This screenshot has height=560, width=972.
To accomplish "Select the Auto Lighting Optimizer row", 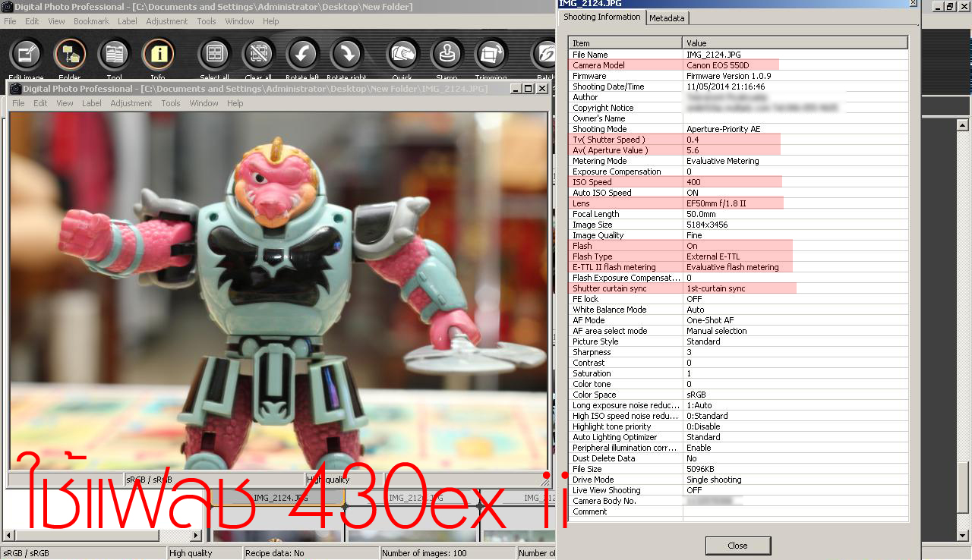I will (x=738, y=437).
